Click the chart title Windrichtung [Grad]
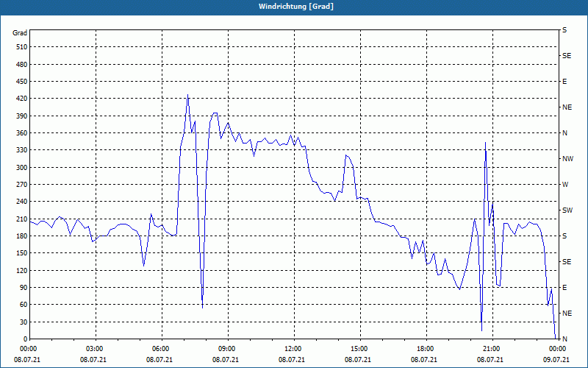 [296, 7]
